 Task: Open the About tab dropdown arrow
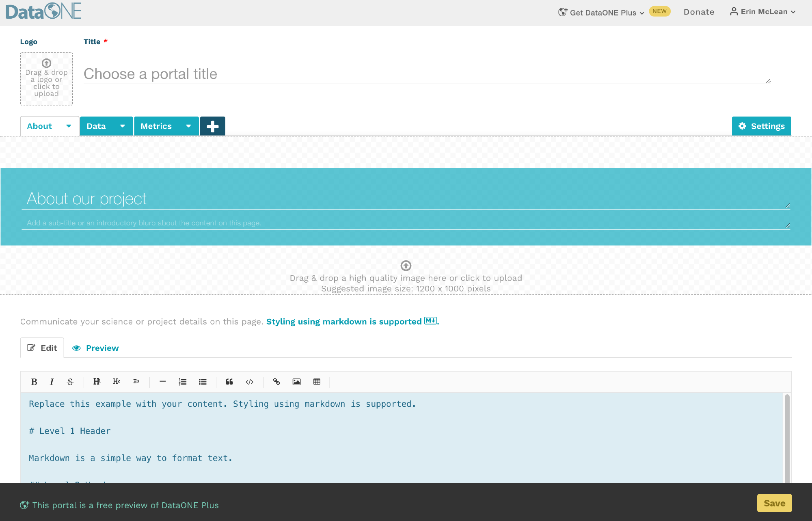(69, 126)
